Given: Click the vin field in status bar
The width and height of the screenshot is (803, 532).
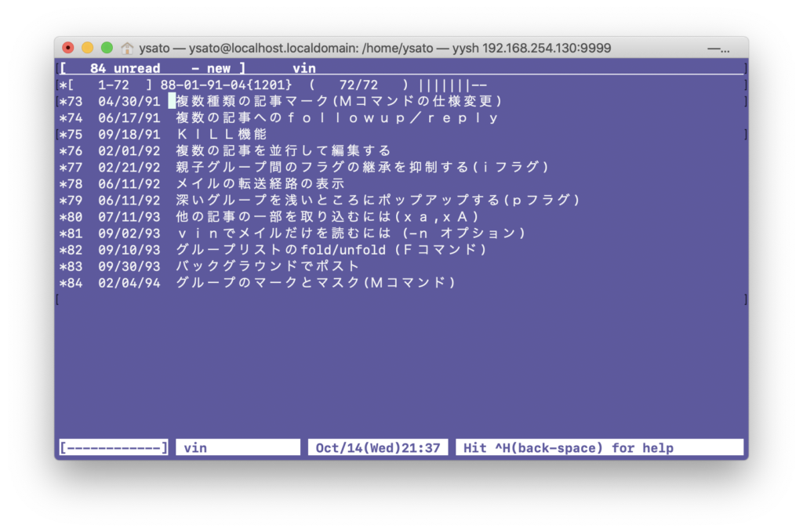Looking at the screenshot, I should (x=238, y=448).
